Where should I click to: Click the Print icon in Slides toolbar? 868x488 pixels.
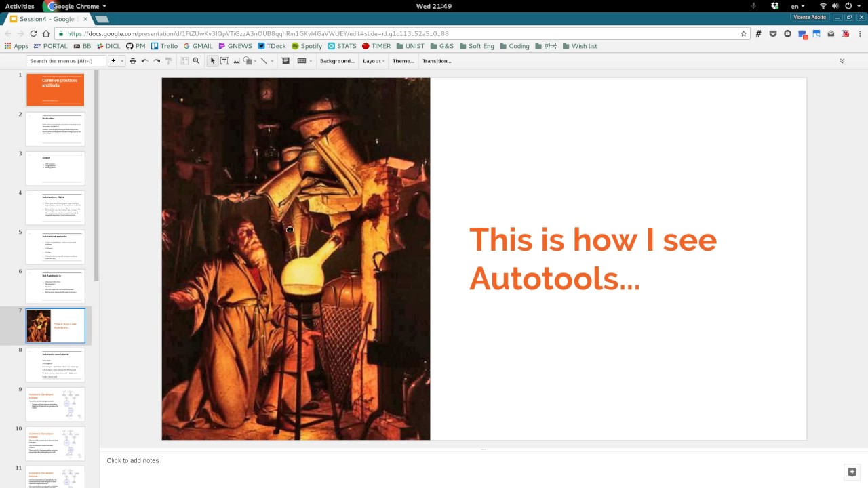tap(133, 61)
